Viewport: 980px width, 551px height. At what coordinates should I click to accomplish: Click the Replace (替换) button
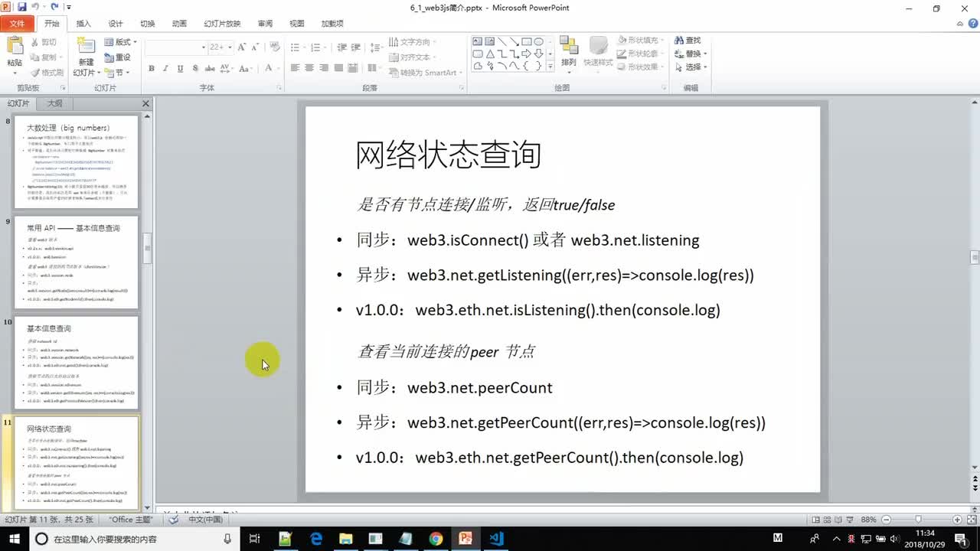(691, 54)
